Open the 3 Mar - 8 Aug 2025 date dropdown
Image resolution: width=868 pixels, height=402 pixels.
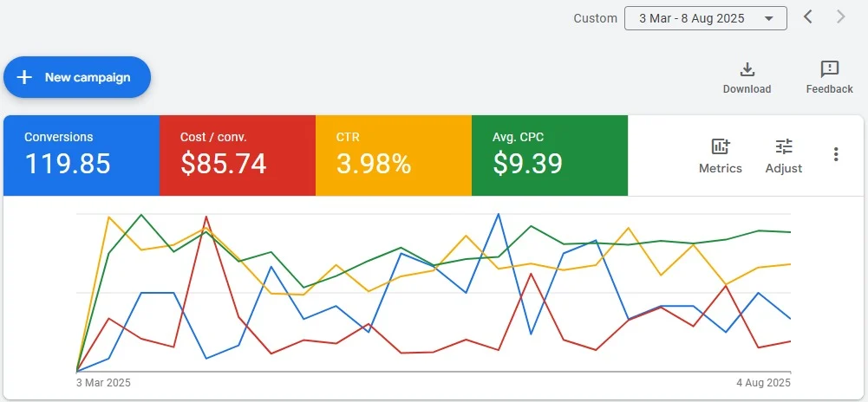point(705,18)
